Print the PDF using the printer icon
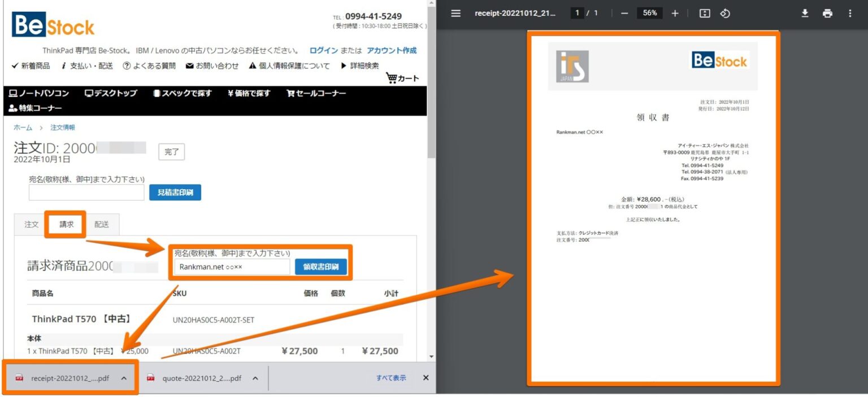This screenshot has height=397, width=868. tap(827, 12)
